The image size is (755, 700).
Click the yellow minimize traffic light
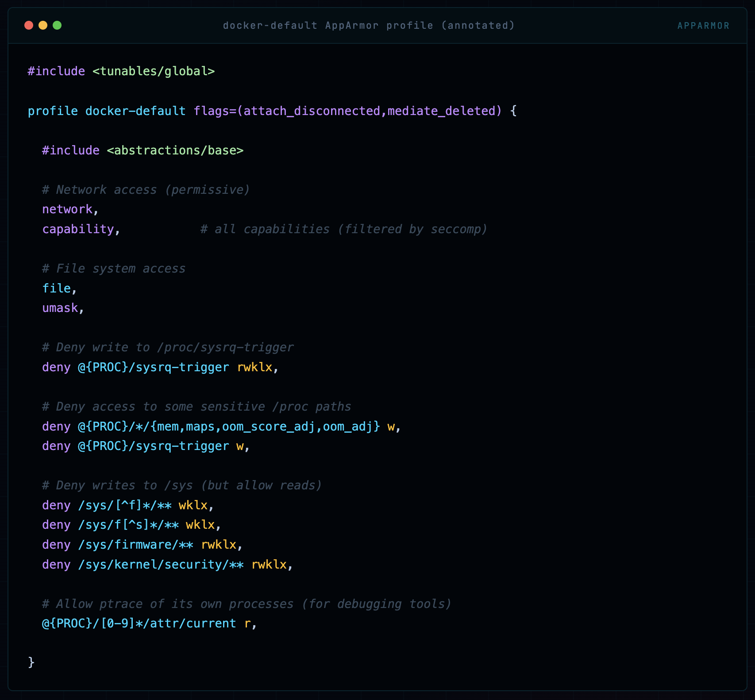tap(42, 25)
